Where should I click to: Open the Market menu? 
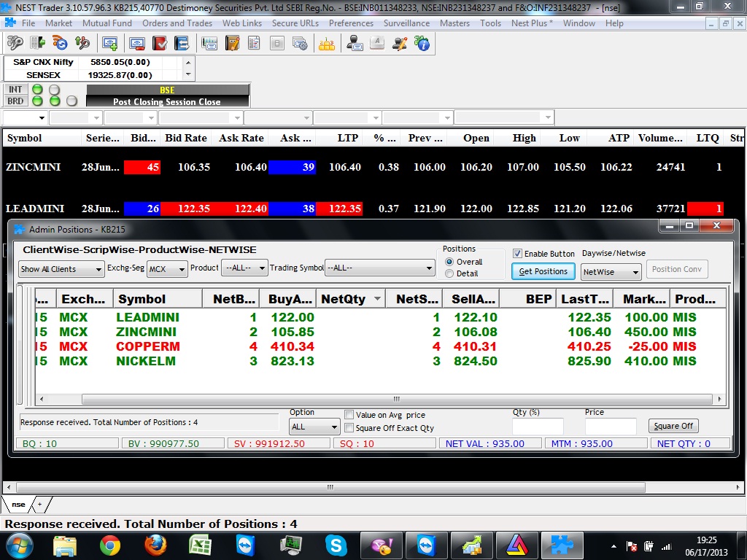[58, 23]
